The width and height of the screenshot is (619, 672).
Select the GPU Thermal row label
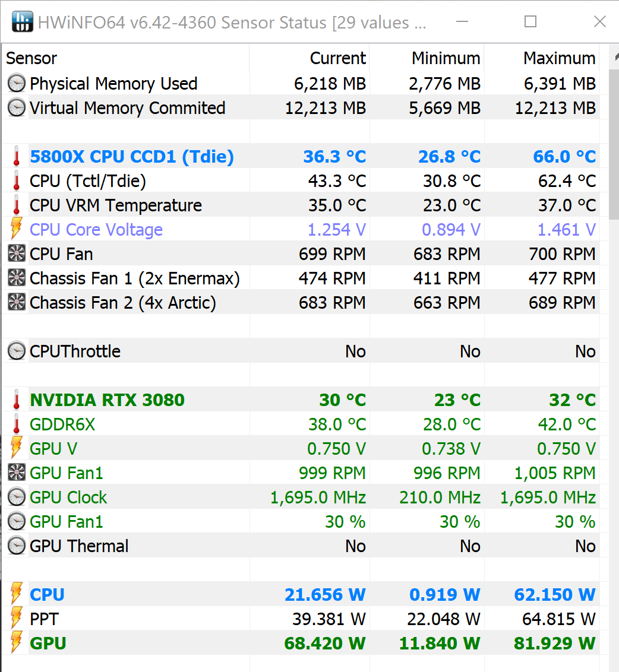click(79, 546)
